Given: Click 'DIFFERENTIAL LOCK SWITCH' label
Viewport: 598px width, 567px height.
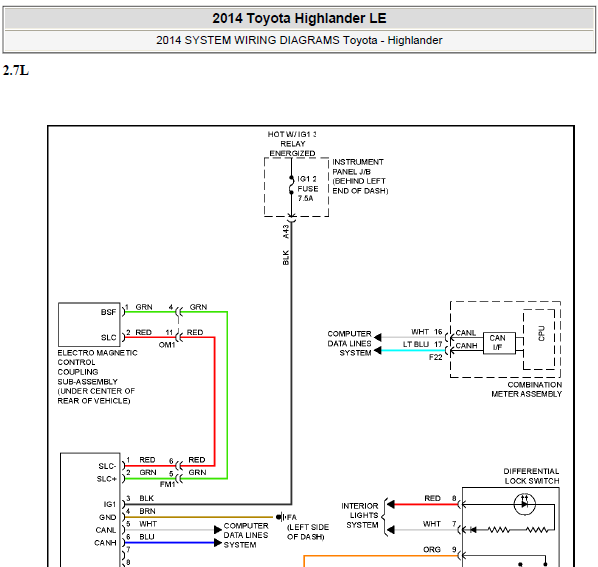Looking at the screenshot, I should tap(532, 476).
